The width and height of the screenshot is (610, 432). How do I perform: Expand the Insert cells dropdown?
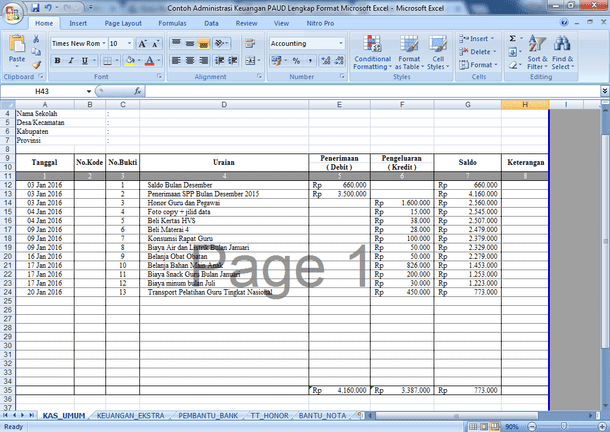coord(493,39)
